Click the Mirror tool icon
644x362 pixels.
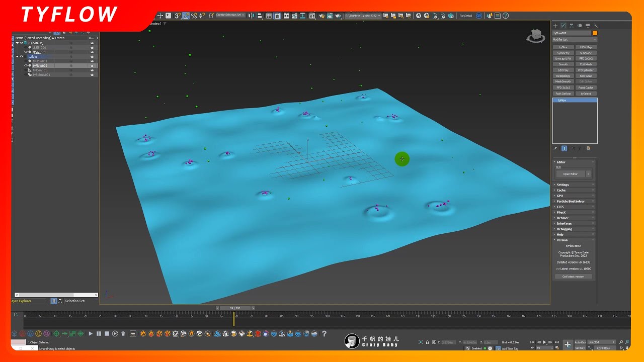(x=251, y=16)
